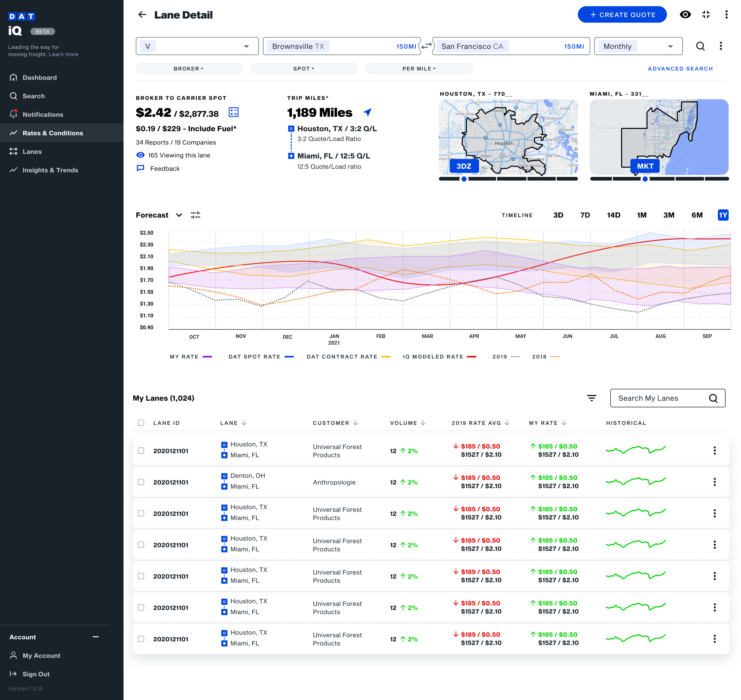Click the collapse fullscreen icon in header
Viewport: 741px width, 700px height.
(705, 15)
